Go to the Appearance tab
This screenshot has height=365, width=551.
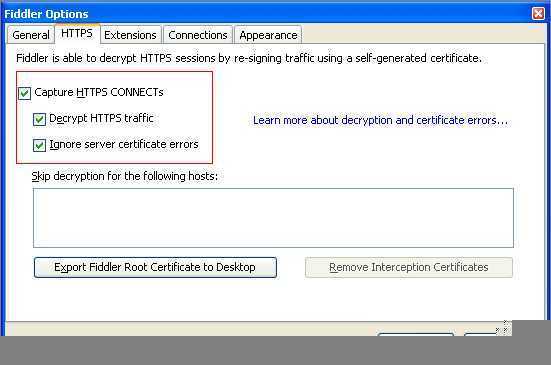[x=268, y=35]
